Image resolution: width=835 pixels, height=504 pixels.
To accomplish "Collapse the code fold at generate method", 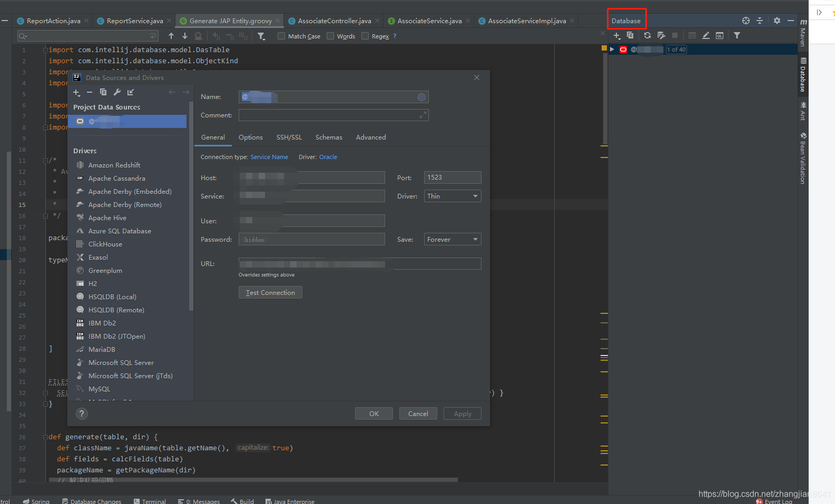I will click(45, 437).
